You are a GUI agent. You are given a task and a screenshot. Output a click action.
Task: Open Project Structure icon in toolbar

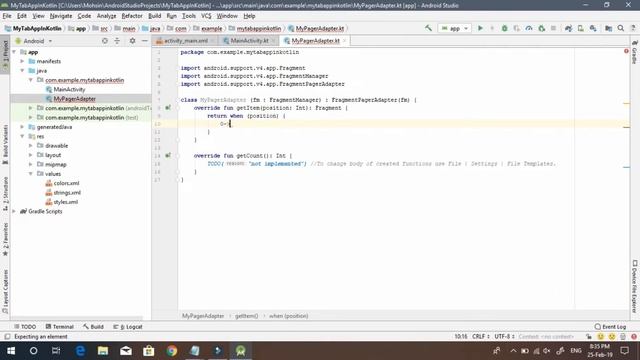[x=609, y=28]
